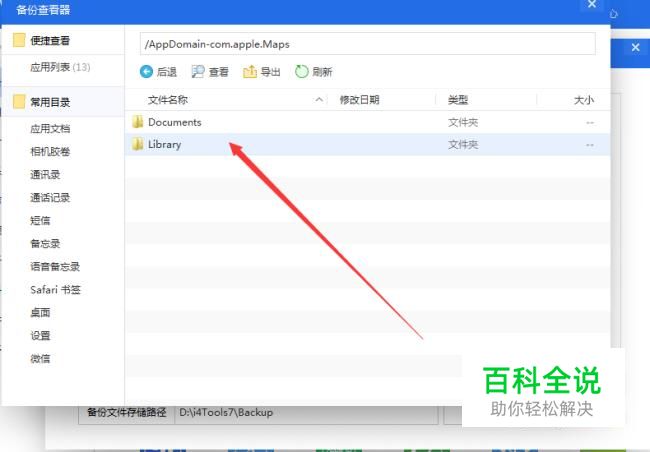
Task: Sort by 类型 column header
Action: point(458,100)
